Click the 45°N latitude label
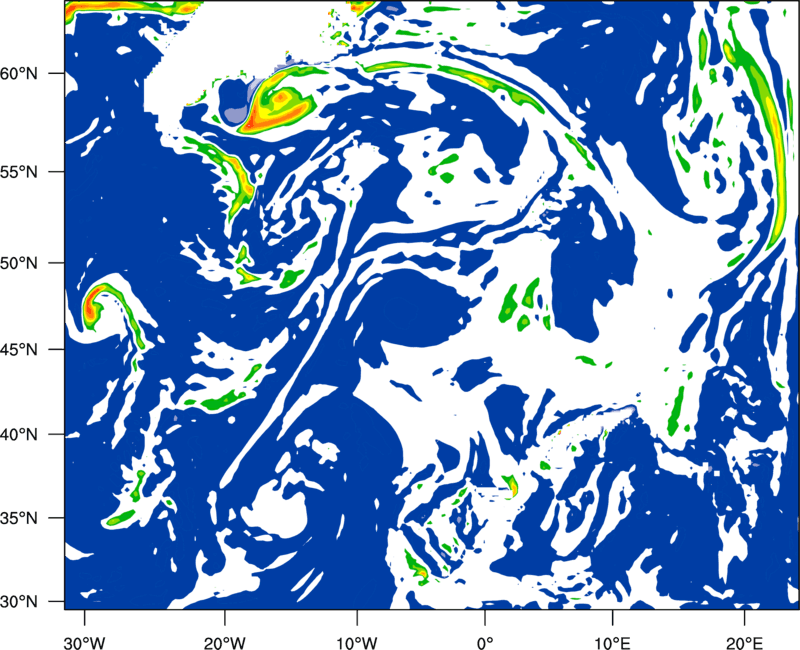Viewport: 800px width, 650px height. (19, 349)
